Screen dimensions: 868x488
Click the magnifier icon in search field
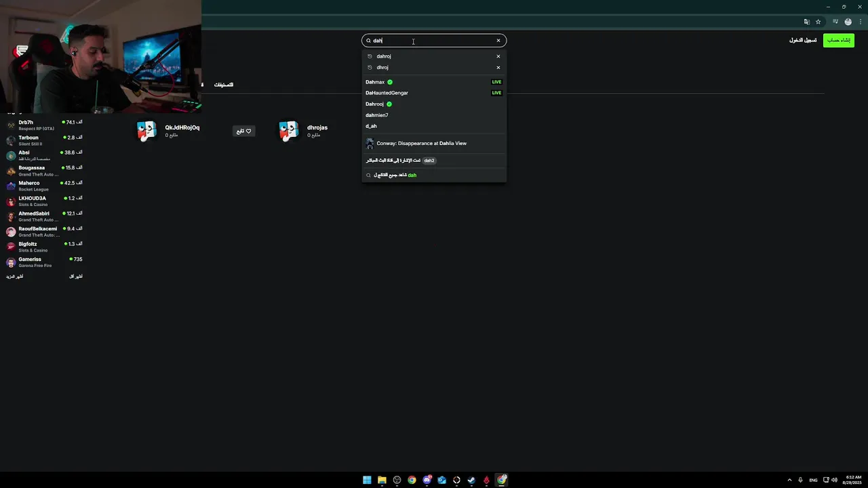tap(369, 41)
